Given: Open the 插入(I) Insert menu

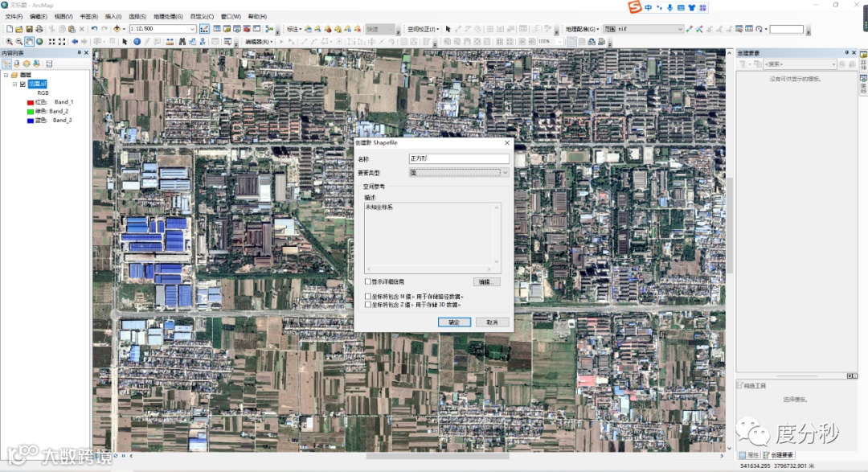Looking at the screenshot, I should pyautogui.click(x=113, y=17).
